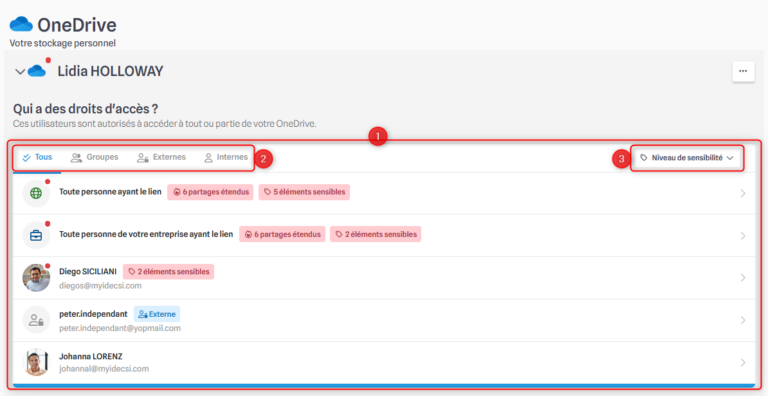Screen dimensions: 768x396
Task: Select the Toute personne ayant le lien text
Action: tap(110, 192)
